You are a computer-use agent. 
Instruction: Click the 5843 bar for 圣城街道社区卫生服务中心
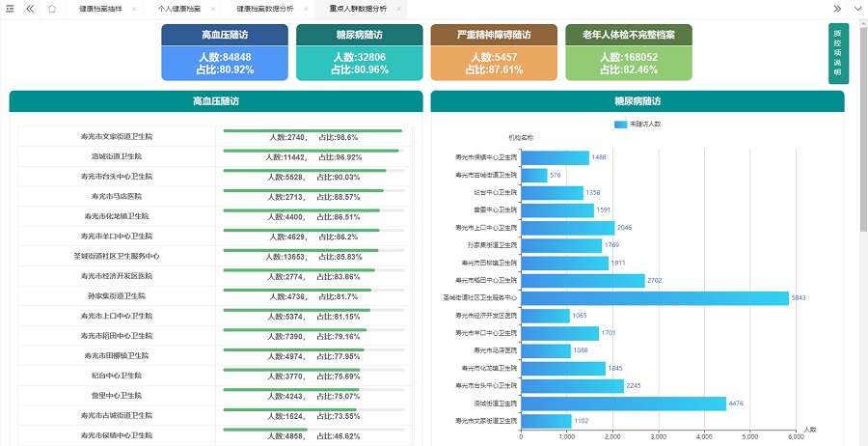point(655,298)
